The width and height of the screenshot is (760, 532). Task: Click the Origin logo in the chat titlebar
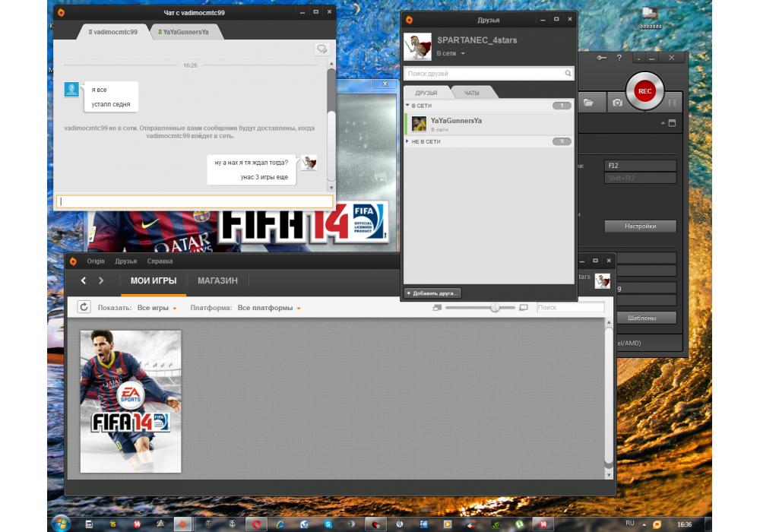(x=61, y=13)
